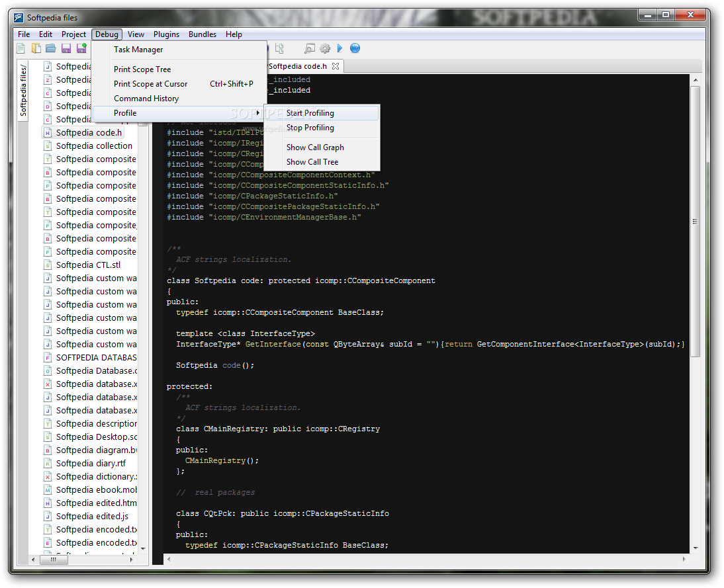
Task: Click the editor vertical scrollbar thumb
Action: click(695, 222)
